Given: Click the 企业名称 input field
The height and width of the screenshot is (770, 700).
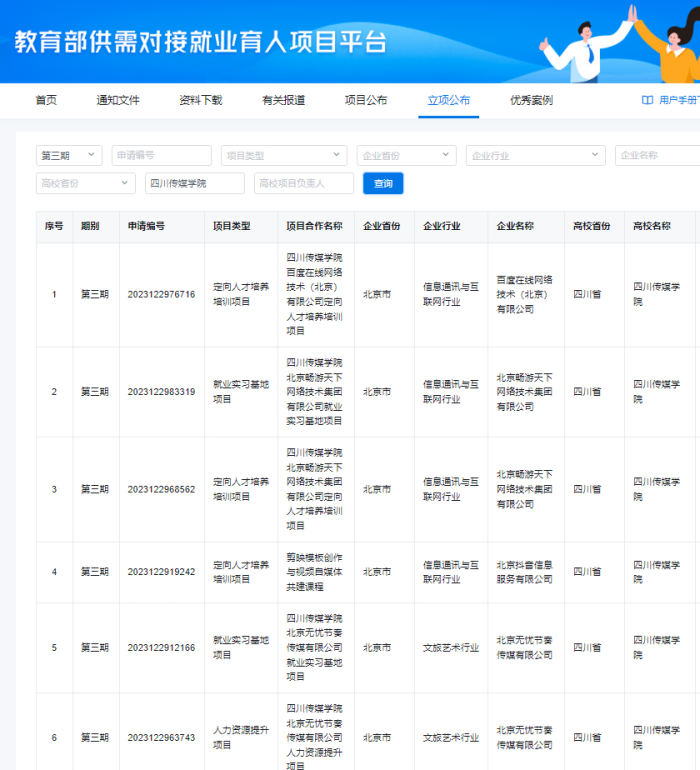Looking at the screenshot, I should pyautogui.click(x=656, y=155).
